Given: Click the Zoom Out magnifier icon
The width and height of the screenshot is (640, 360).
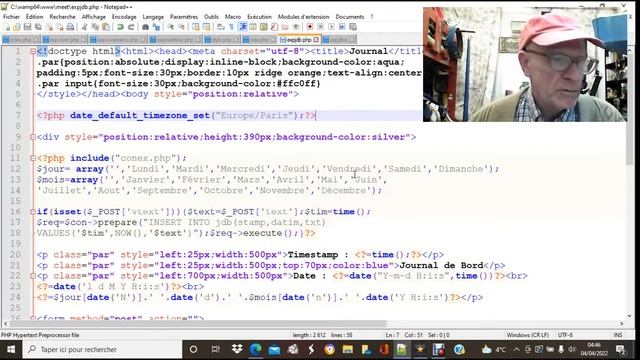Looking at the screenshot, I should click(x=181, y=27).
